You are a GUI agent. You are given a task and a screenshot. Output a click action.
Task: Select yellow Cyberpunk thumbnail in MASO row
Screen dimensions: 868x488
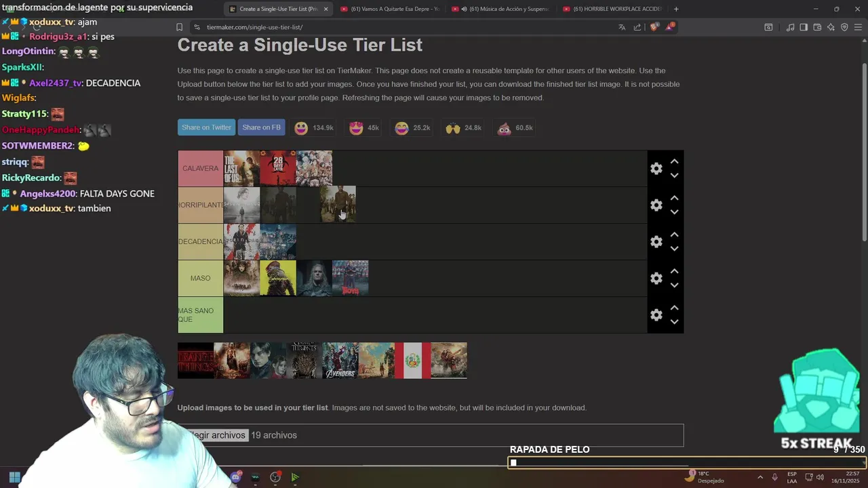(x=277, y=278)
